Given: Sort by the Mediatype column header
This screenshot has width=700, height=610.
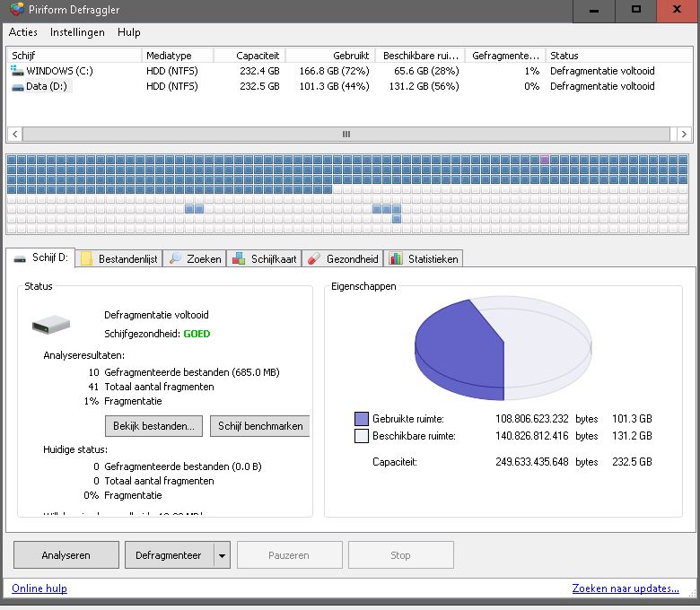Looking at the screenshot, I should click(178, 56).
